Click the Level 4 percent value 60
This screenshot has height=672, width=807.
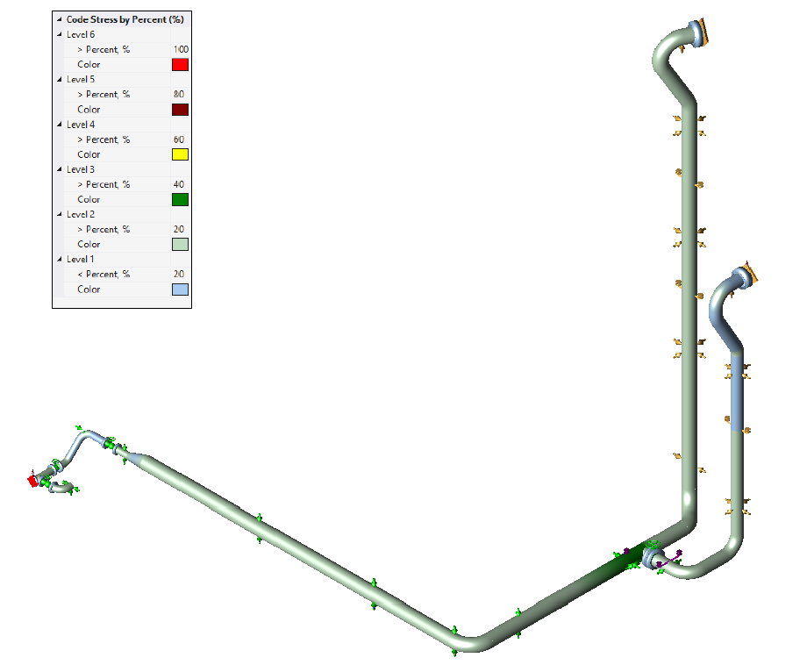[179, 139]
